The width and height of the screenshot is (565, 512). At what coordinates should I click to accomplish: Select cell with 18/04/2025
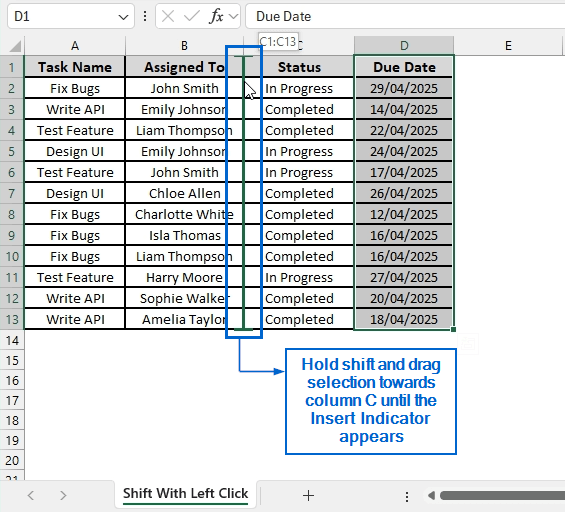[404, 319]
